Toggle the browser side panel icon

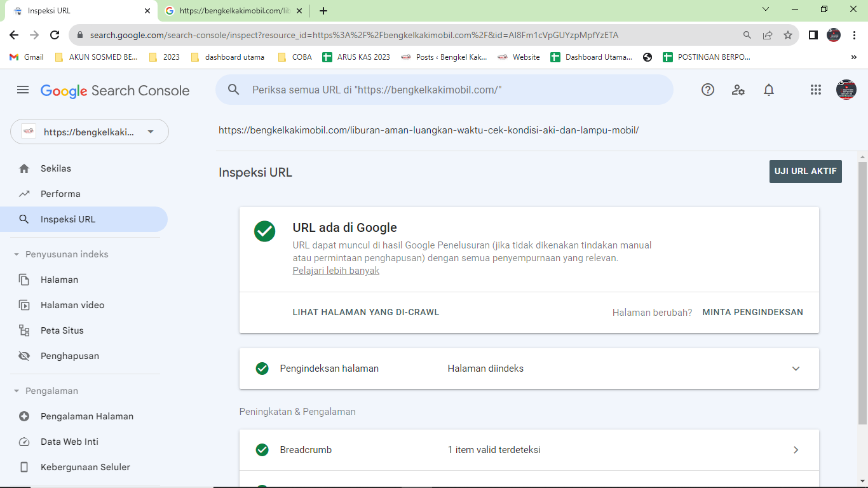[813, 35]
